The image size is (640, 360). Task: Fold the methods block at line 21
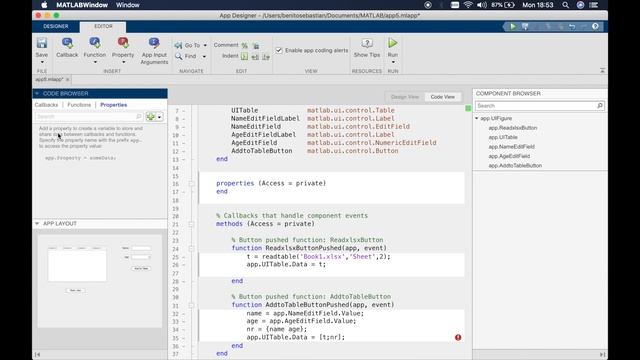191,224
